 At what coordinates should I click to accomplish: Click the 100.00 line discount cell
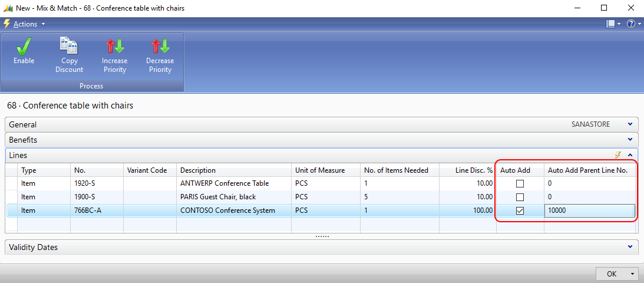(468, 210)
